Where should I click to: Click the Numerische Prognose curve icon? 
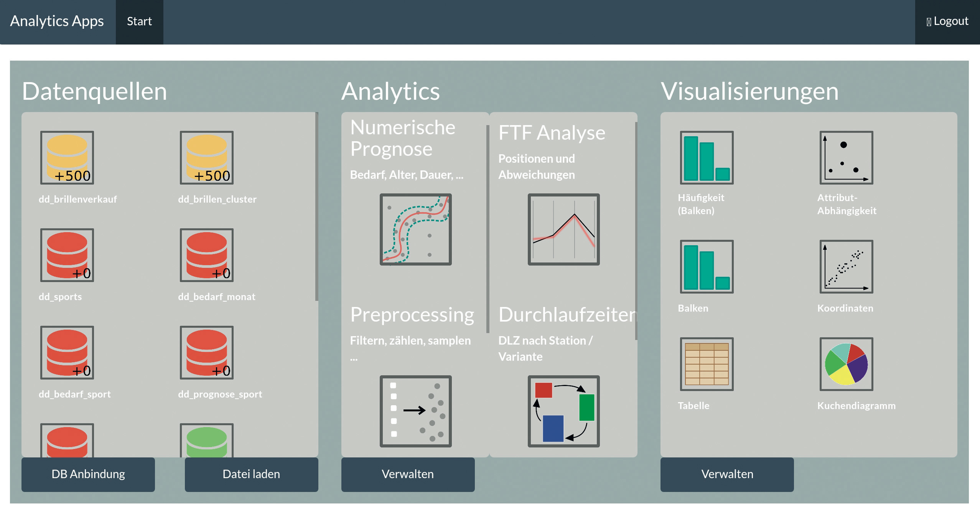coord(415,229)
